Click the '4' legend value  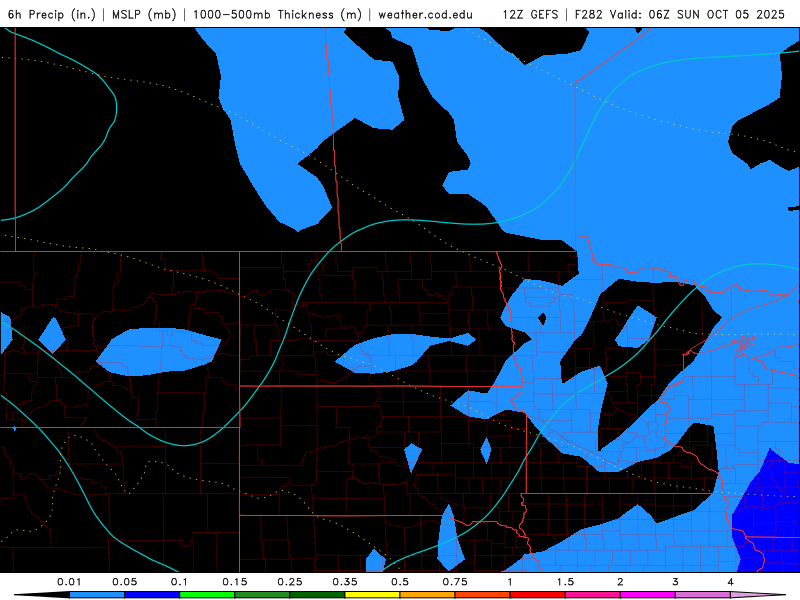click(x=731, y=582)
